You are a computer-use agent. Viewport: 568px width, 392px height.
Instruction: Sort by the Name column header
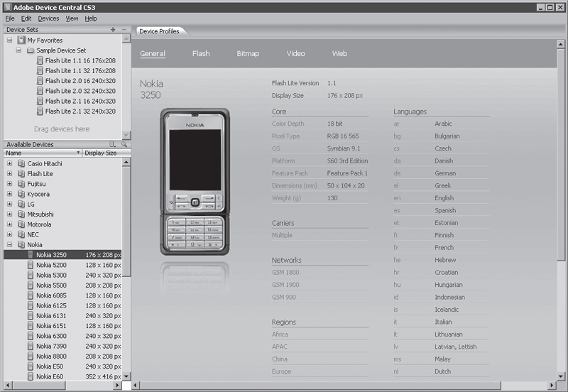point(43,153)
